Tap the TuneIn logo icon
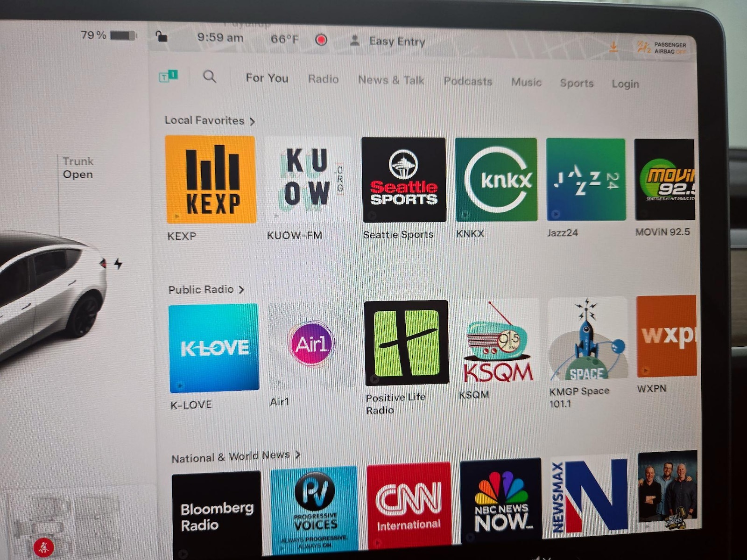This screenshot has height=560, width=747. click(x=168, y=76)
